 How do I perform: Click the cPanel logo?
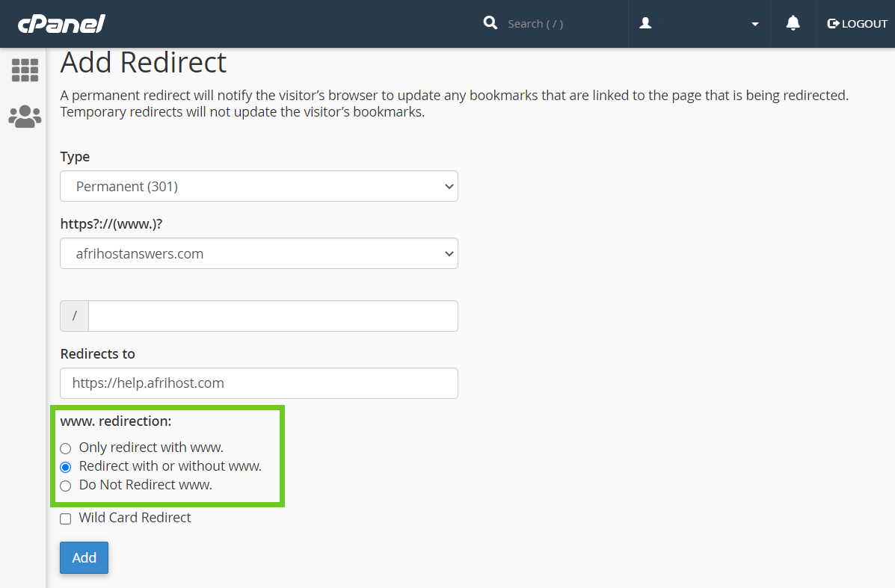(x=61, y=24)
